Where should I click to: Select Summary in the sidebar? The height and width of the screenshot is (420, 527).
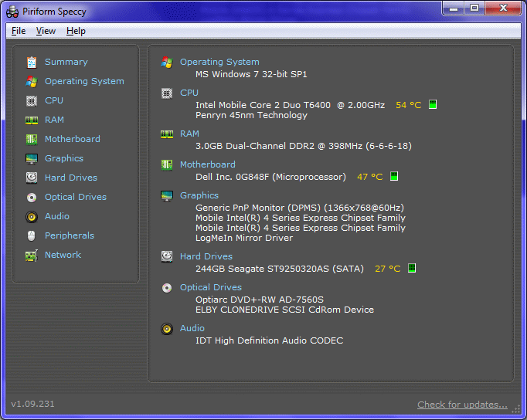(66, 62)
